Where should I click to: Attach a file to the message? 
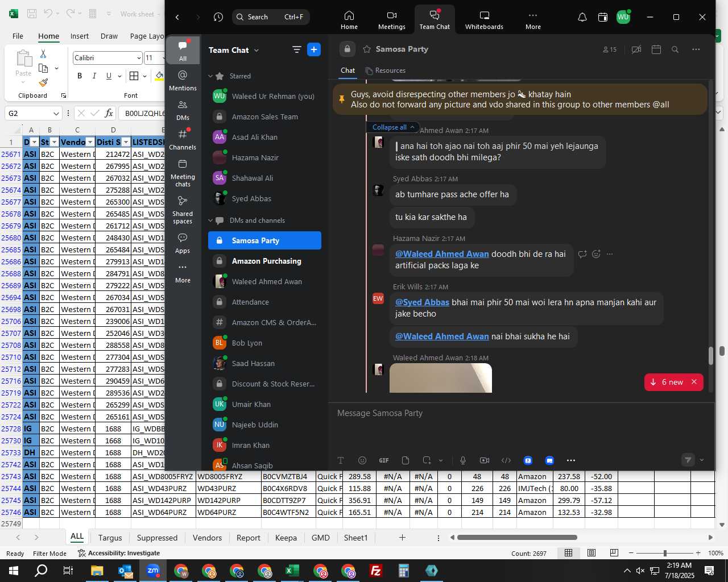(406, 460)
